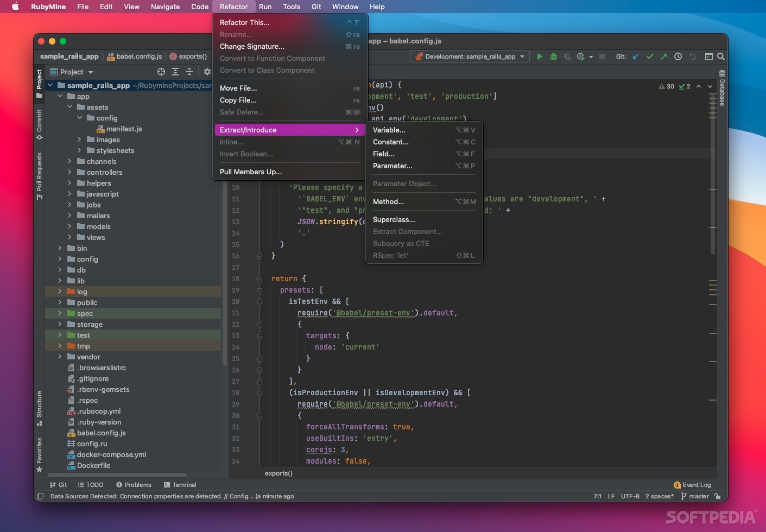The width and height of the screenshot is (766, 532).
Task: Open Pull Requests tool window
Action: point(39,176)
